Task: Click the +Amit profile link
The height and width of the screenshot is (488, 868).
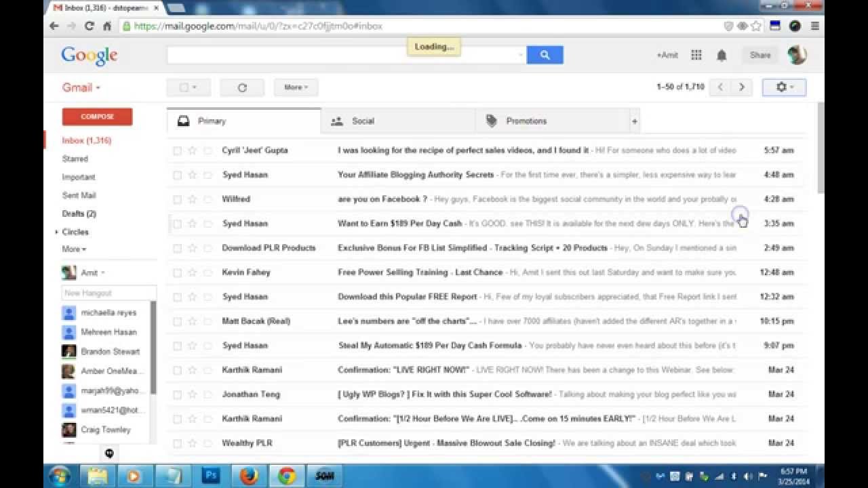Action: (667, 56)
